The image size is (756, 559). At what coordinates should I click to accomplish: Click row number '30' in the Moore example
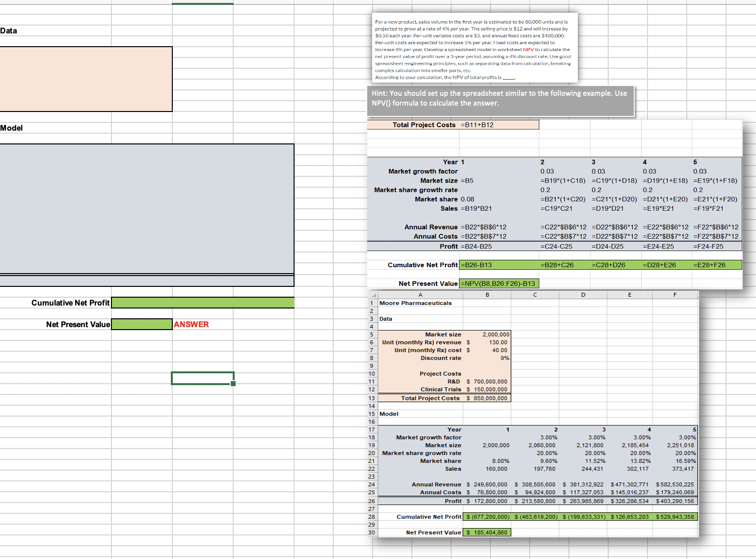point(372,533)
